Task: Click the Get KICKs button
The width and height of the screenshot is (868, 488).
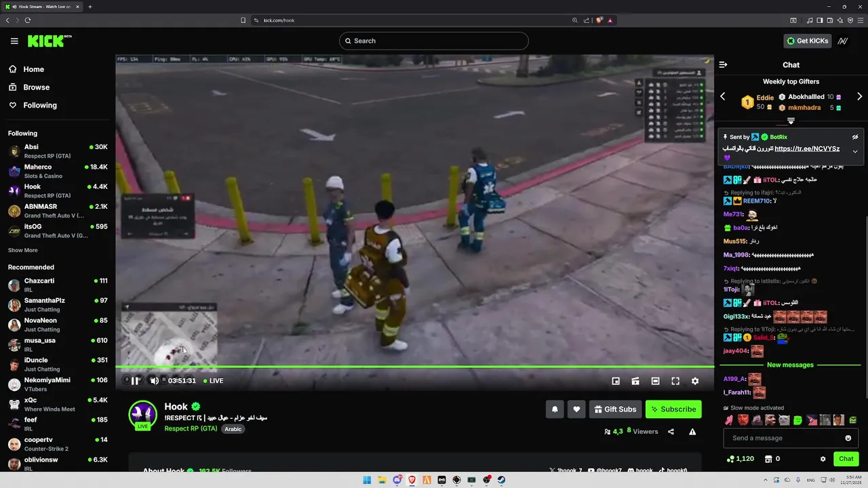Action: [807, 41]
